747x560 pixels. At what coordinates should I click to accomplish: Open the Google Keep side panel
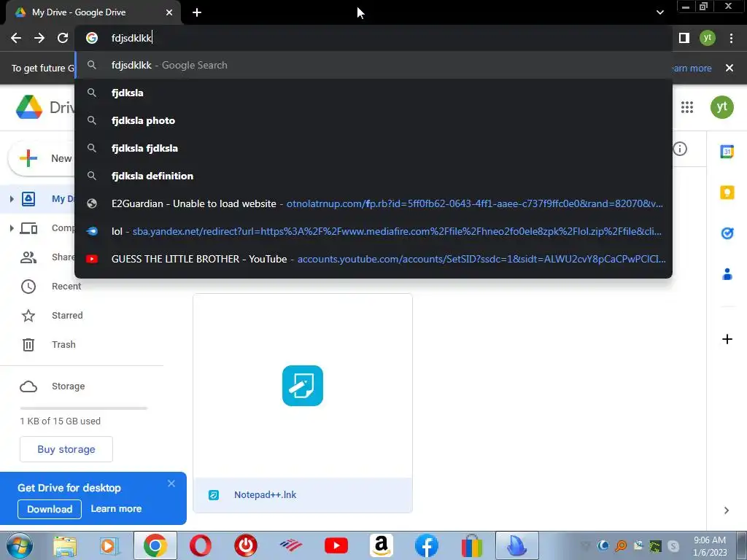tap(727, 192)
